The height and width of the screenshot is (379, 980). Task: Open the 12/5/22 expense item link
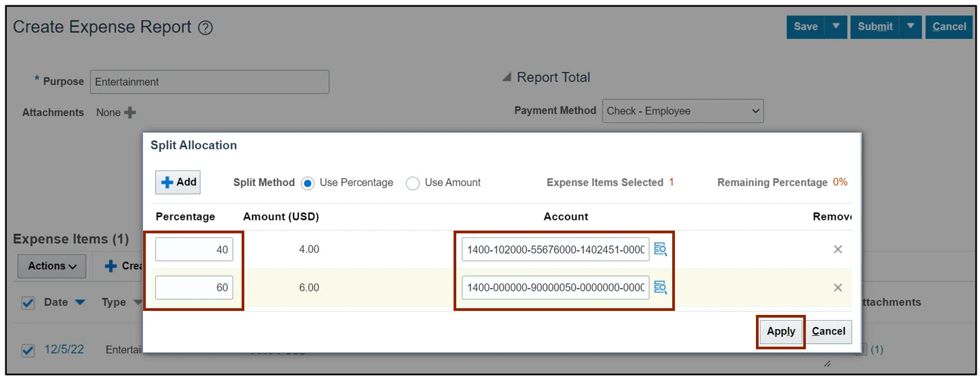point(64,349)
